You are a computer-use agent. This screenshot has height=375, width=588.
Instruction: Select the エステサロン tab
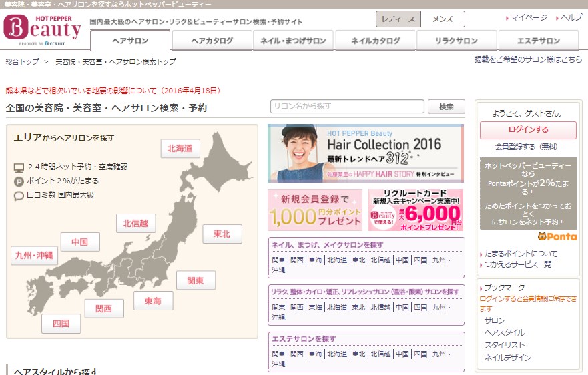coord(538,41)
